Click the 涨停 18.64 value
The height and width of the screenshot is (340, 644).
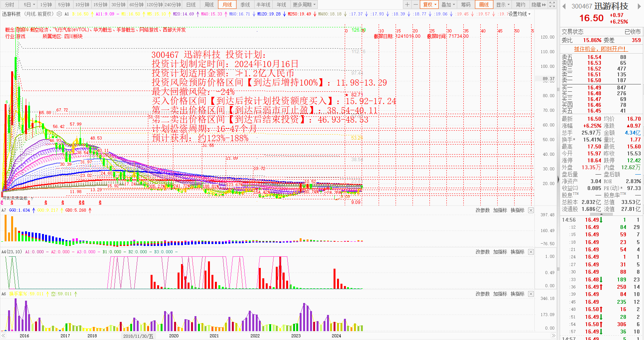[594, 160]
